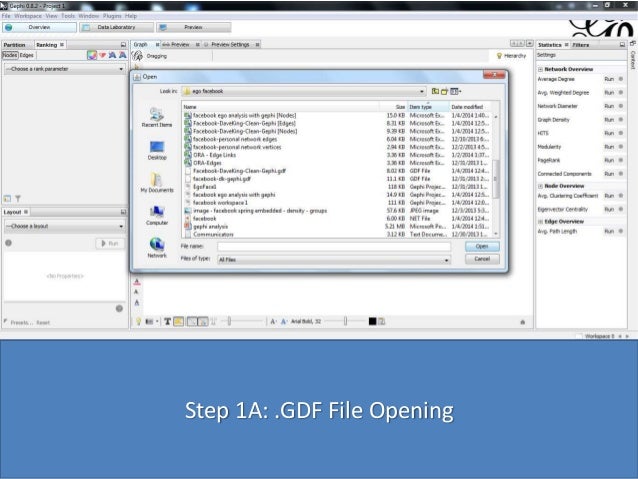Select the gephi analysis file
Screen dimensions: 638x479
pos(210,226)
